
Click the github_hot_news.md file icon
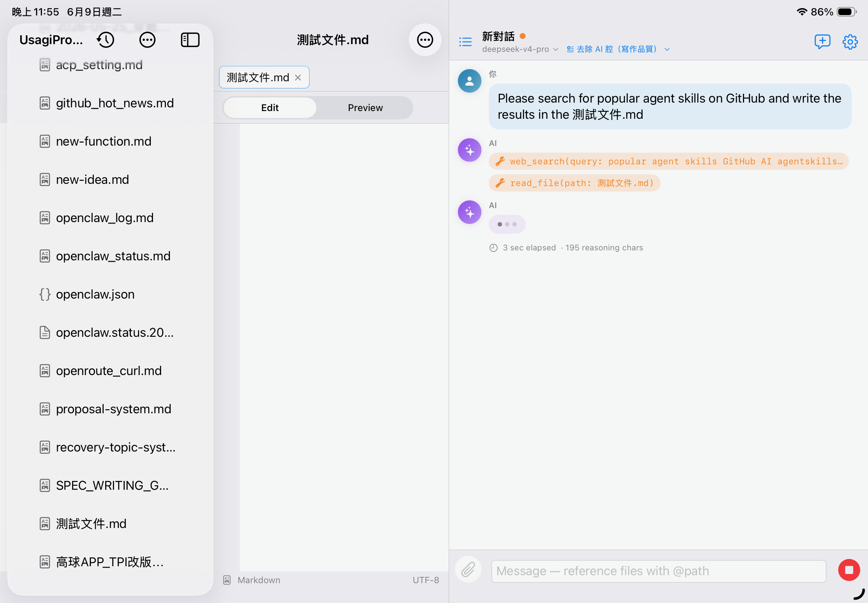[45, 103]
